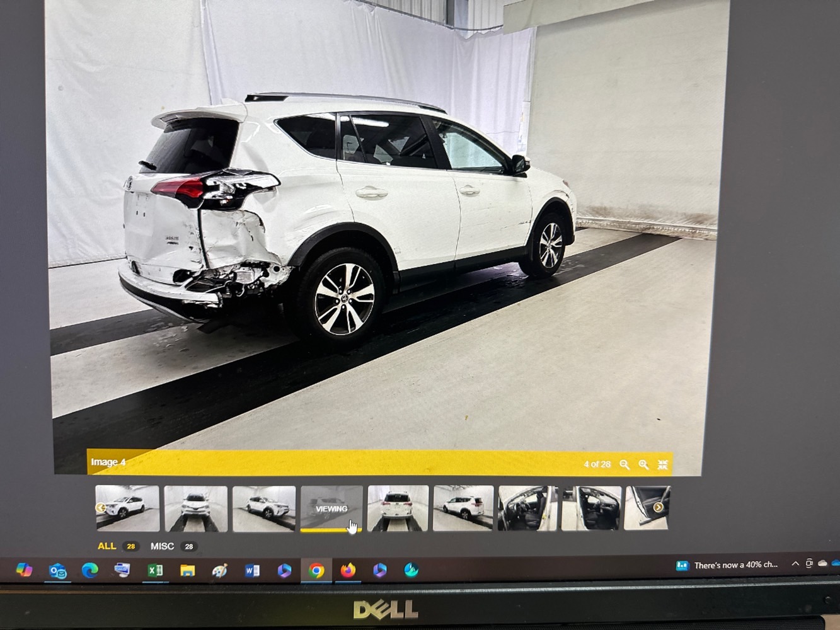
Task: Click the main damaged vehicle photo
Action: (x=378, y=233)
